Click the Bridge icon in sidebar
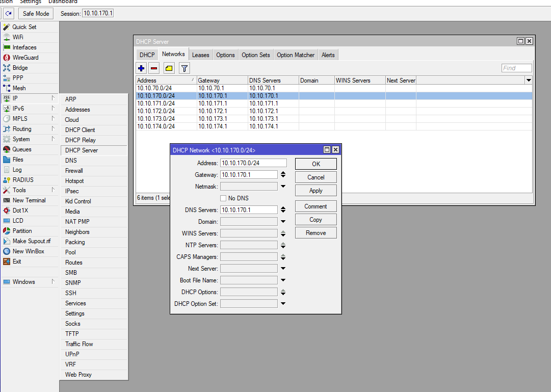The height and width of the screenshot is (392, 551). coord(7,67)
